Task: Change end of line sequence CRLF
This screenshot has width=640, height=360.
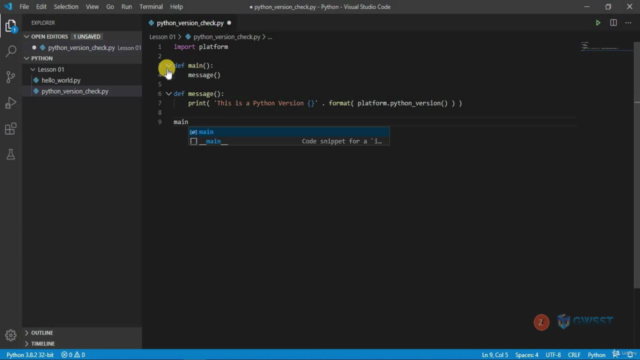Action: [574, 355]
